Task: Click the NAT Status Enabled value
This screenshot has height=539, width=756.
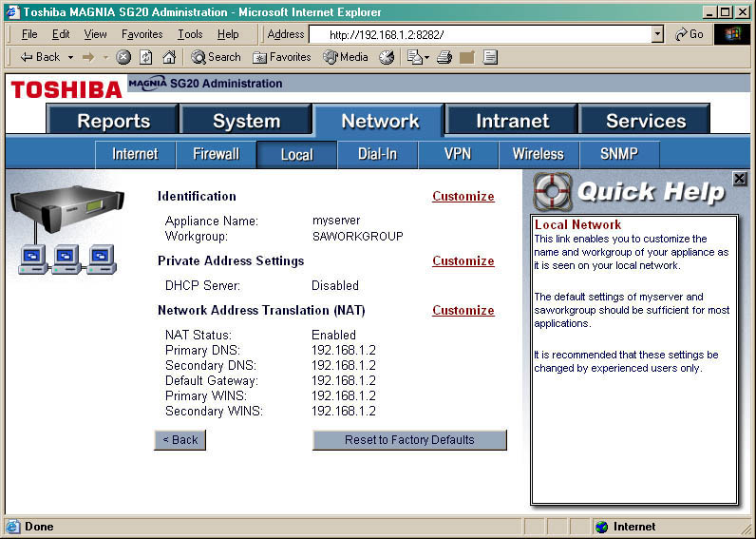Action: (333, 335)
